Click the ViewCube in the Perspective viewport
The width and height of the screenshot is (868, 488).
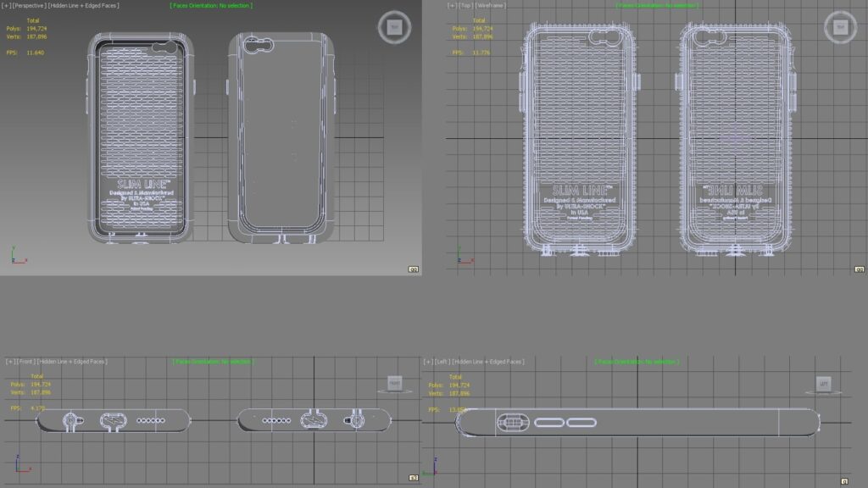tap(393, 27)
